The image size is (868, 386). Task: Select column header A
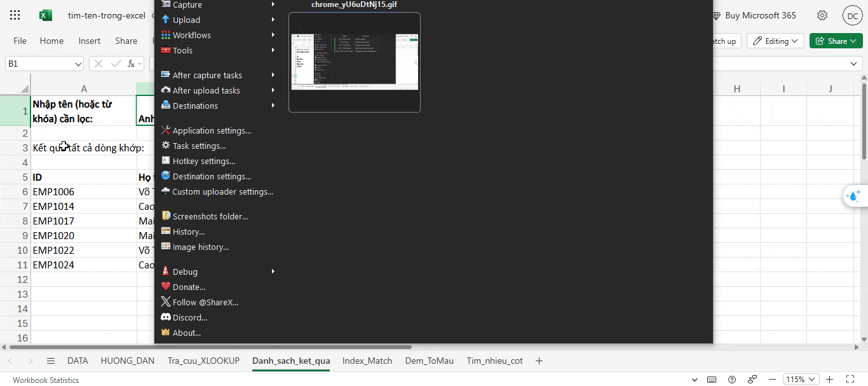tap(84, 89)
